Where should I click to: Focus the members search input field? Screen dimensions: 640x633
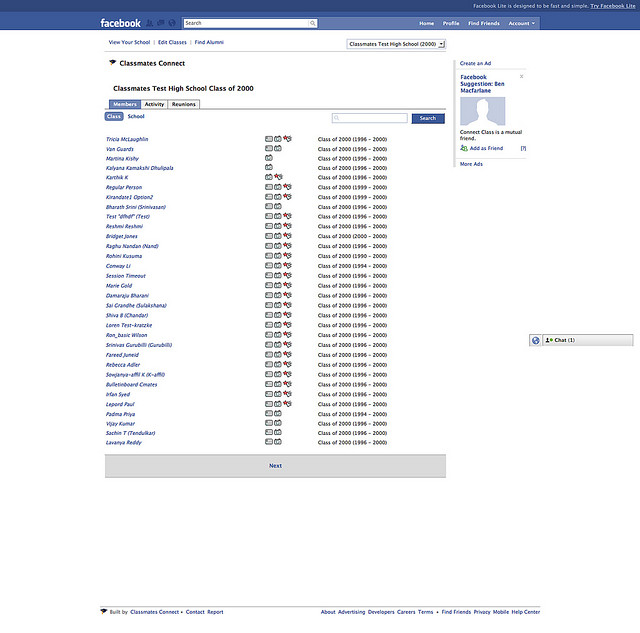point(370,118)
